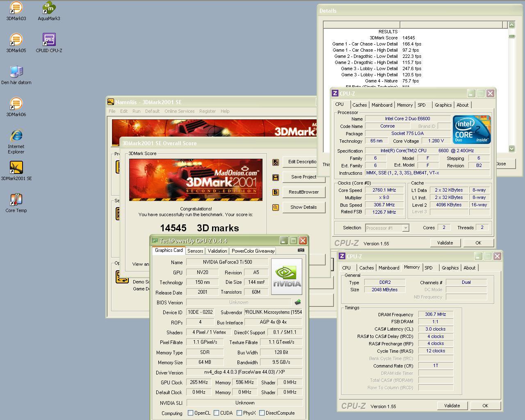Open SPD tab in lower CPU-Z window
The width and height of the screenshot is (525, 420).
point(429,268)
